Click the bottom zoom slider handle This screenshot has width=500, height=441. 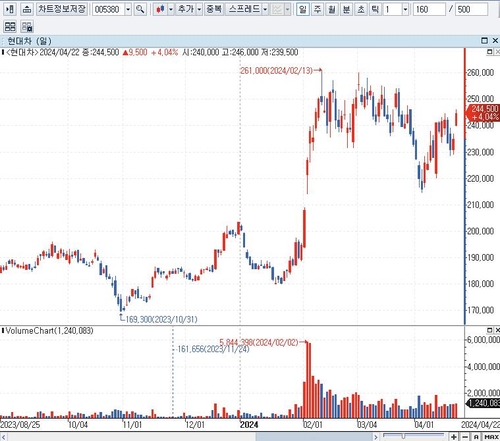[403, 436]
